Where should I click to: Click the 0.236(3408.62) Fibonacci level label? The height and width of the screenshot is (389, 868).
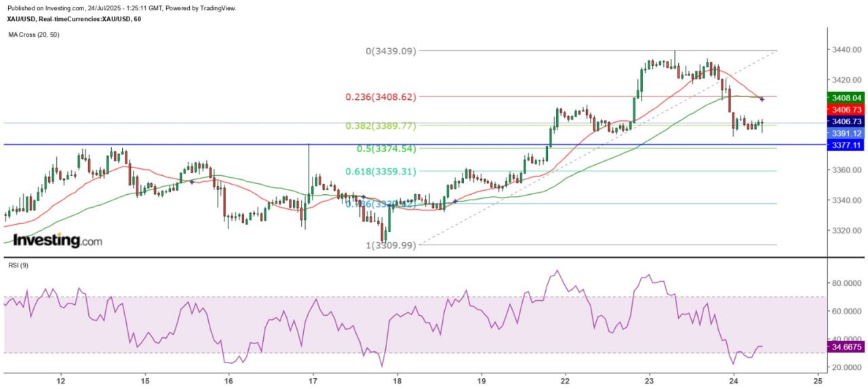381,97
